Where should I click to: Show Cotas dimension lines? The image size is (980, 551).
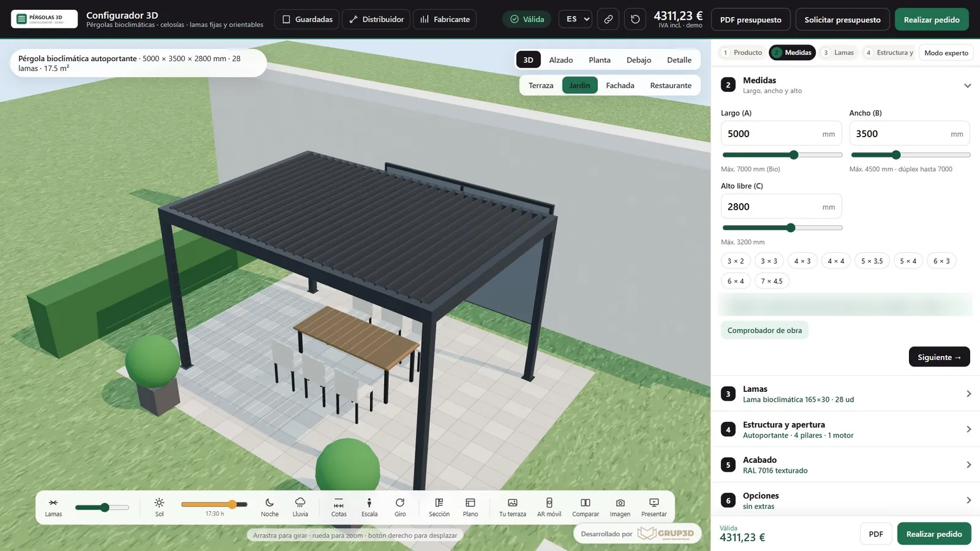click(x=339, y=508)
